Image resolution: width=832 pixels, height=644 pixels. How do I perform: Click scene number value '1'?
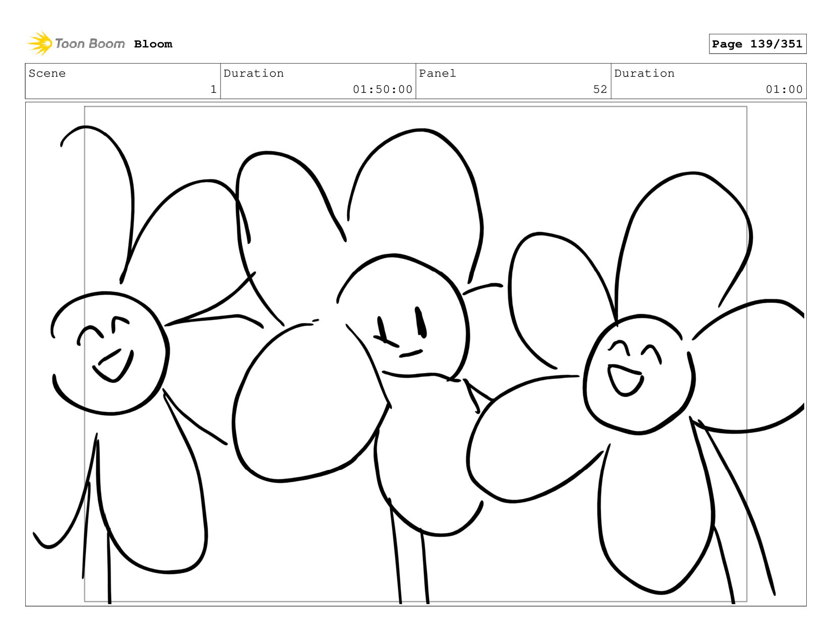click(x=214, y=89)
